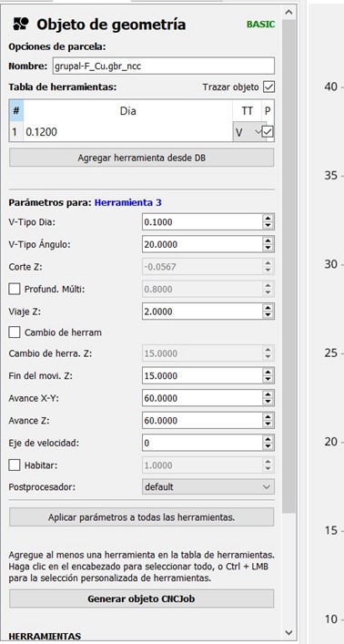Increase Eje de velocidad with up arrow
Screen dimensions: 344x644
pyautogui.click(x=268, y=439)
